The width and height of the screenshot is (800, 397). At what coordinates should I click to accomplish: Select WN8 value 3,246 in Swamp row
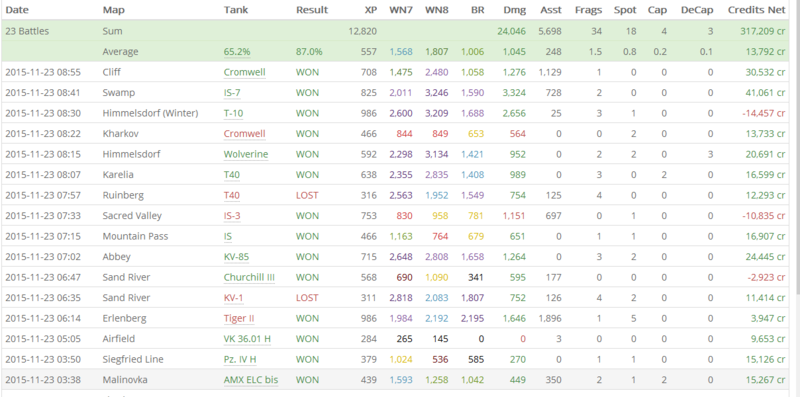tap(437, 93)
